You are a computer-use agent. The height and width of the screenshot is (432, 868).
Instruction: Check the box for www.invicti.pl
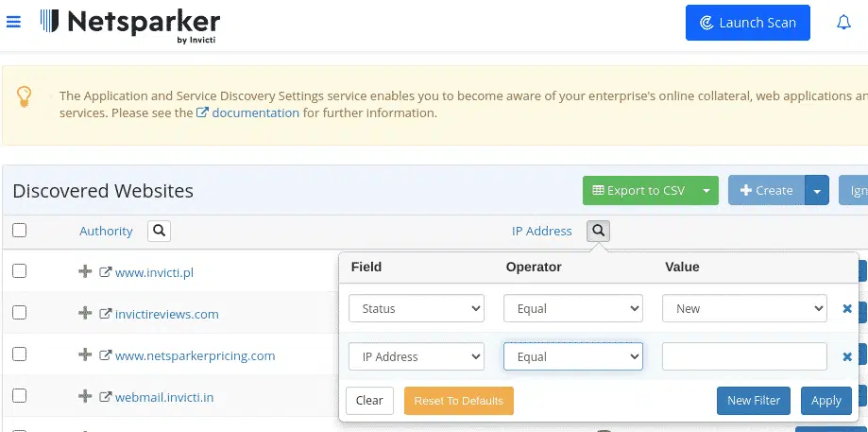pyautogui.click(x=20, y=271)
